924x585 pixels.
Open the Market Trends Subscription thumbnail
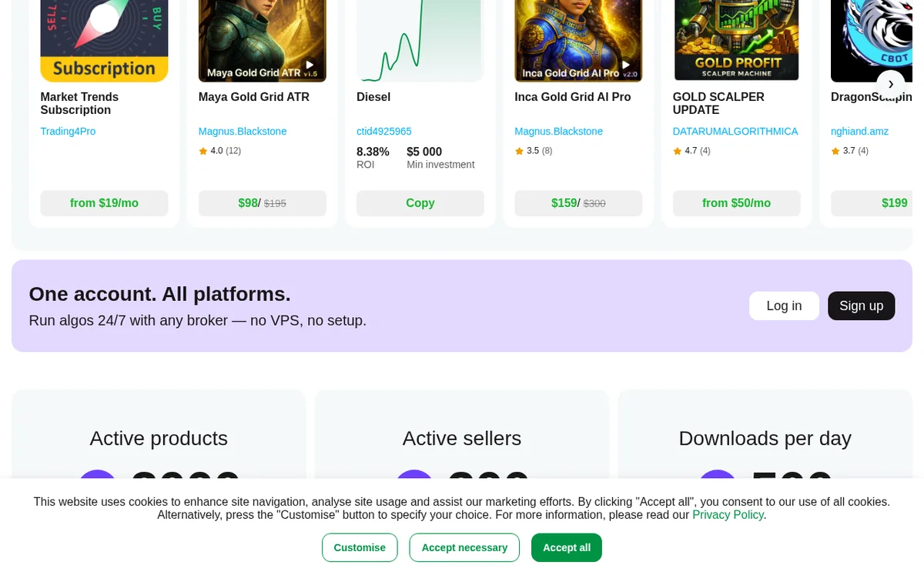point(104,41)
